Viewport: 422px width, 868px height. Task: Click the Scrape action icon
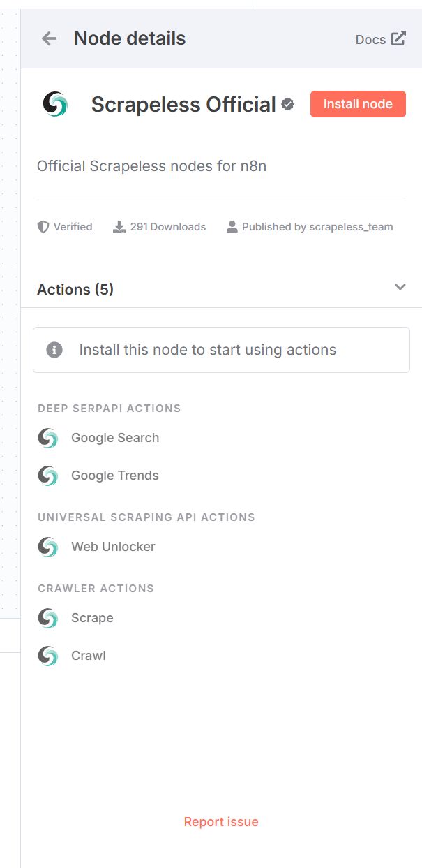coord(49,618)
